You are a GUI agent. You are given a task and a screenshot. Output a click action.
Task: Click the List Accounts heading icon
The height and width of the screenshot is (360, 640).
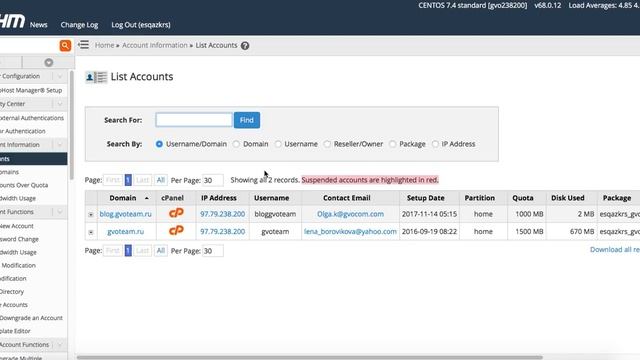(x=96, y=77)
